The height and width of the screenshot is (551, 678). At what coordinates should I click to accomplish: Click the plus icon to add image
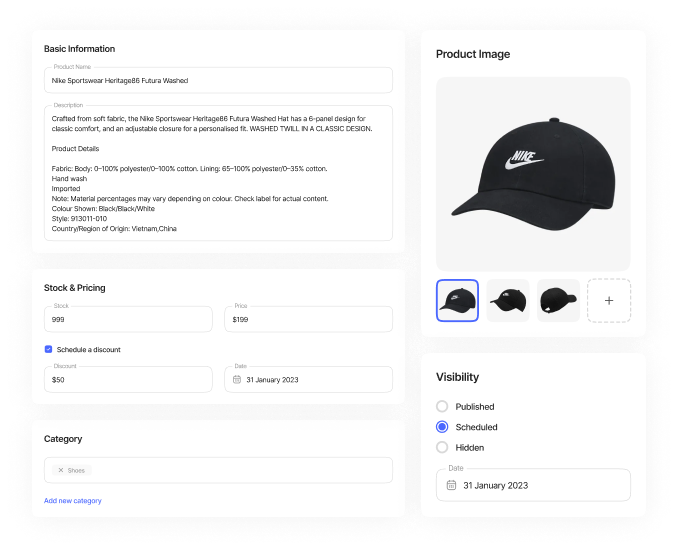click(x=609, y=301)
